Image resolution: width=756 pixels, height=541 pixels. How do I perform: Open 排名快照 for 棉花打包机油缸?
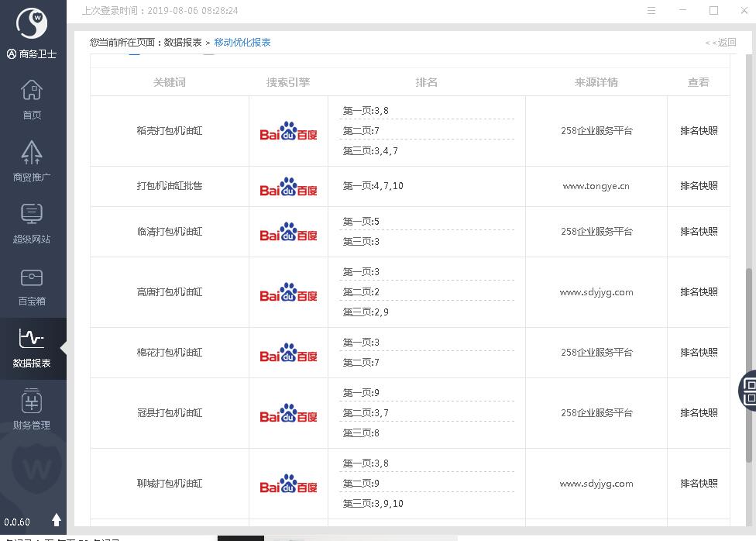point(699,353)
